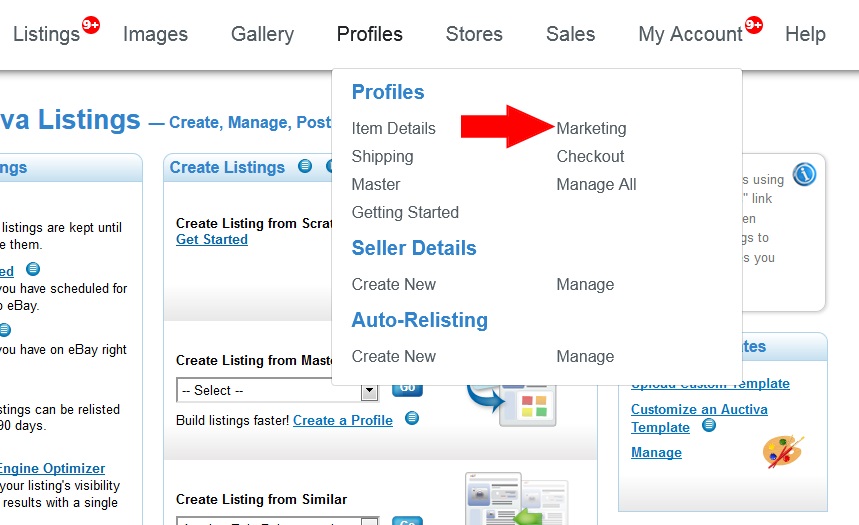Open the Create Listing from Similar dropdown
Screen dimensions: 859x525
click(x=277, y=520)
